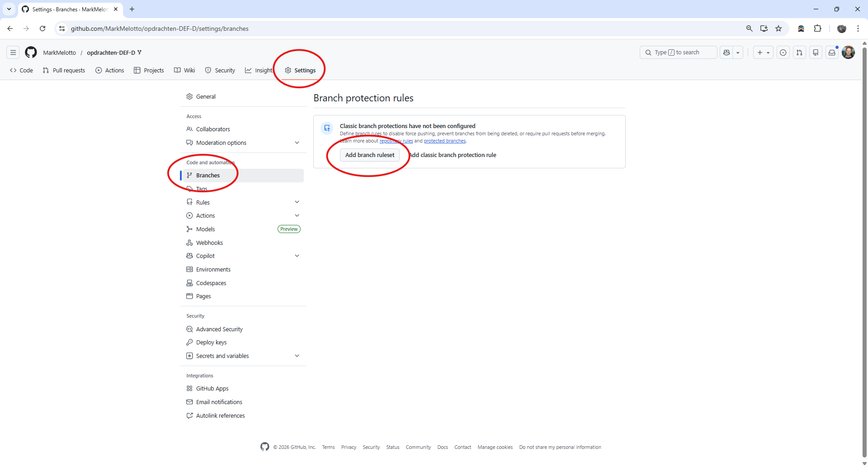Open the Terms footer link
Image resolution: width=868 pixels, height=467 pixels.
click(x=328, y=447)
